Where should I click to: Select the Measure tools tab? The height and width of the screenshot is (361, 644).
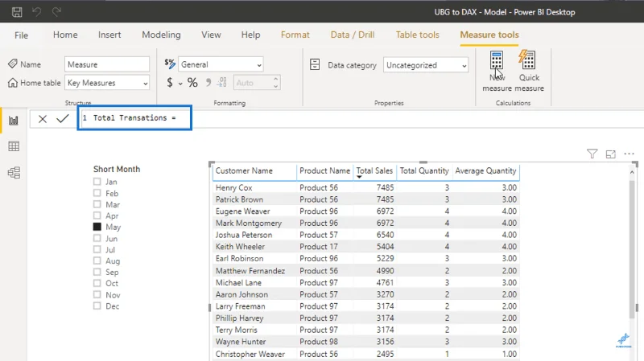489,35
